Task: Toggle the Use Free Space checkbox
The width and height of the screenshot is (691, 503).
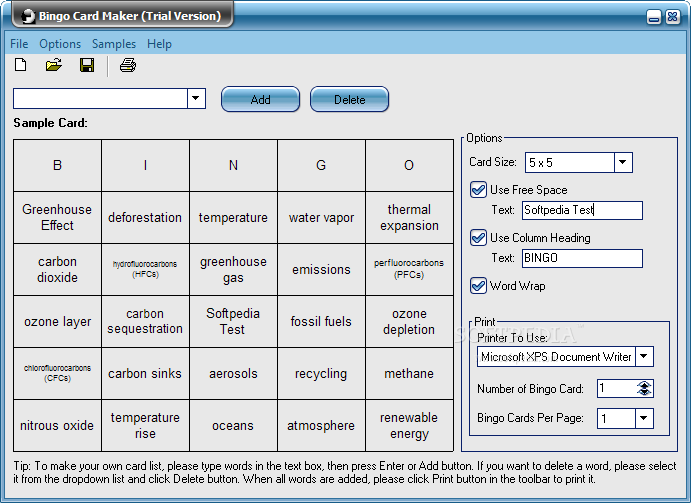Action: [x=478, y=190]
